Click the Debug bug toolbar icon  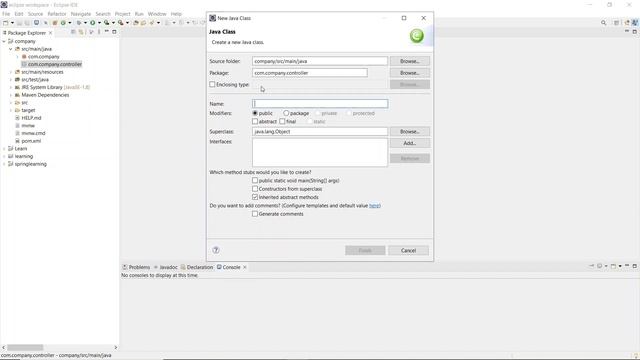79,23
